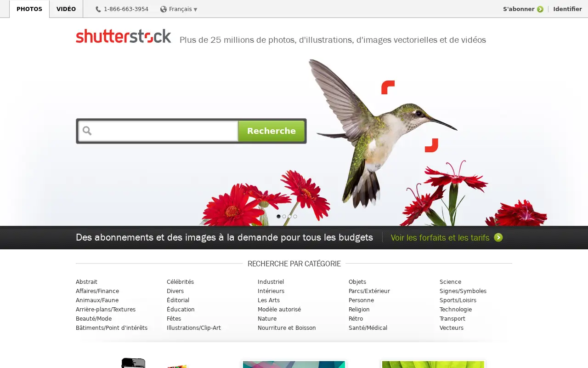
Task: Click the Identifier link
Action: click(567, 9)
